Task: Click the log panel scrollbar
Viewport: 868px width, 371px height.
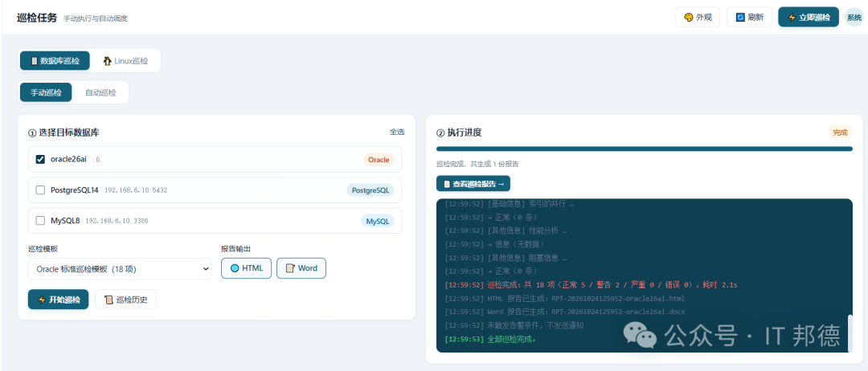Action: (850, 332)
